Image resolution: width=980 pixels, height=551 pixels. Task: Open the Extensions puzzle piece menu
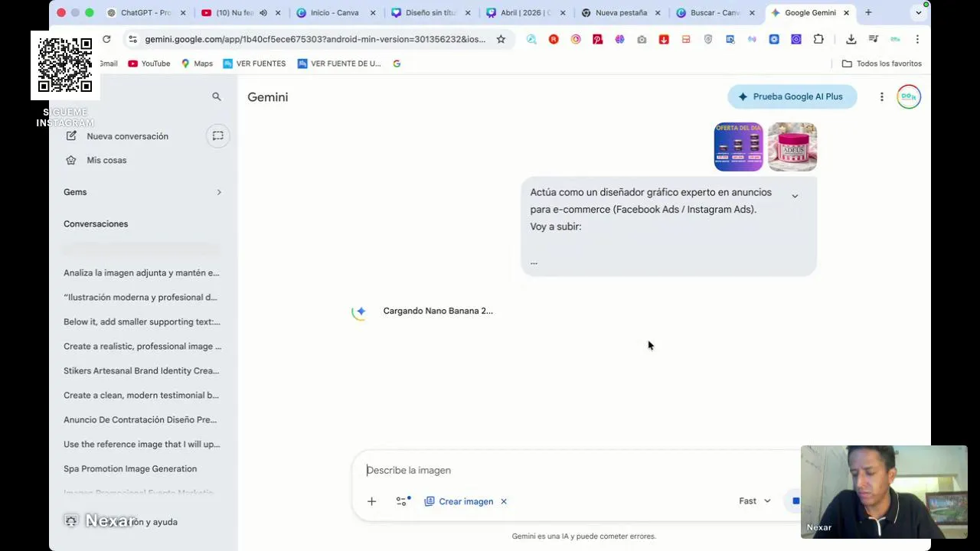tap(818, 39)
